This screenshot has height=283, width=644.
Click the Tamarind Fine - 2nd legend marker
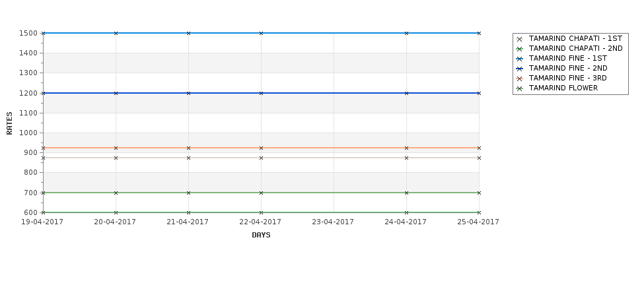click(520, 69)
